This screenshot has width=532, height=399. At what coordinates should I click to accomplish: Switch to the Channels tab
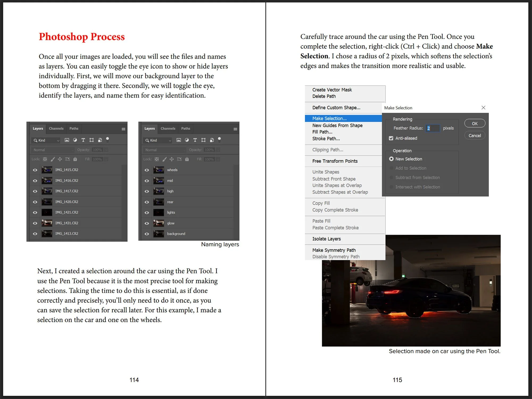56,128
